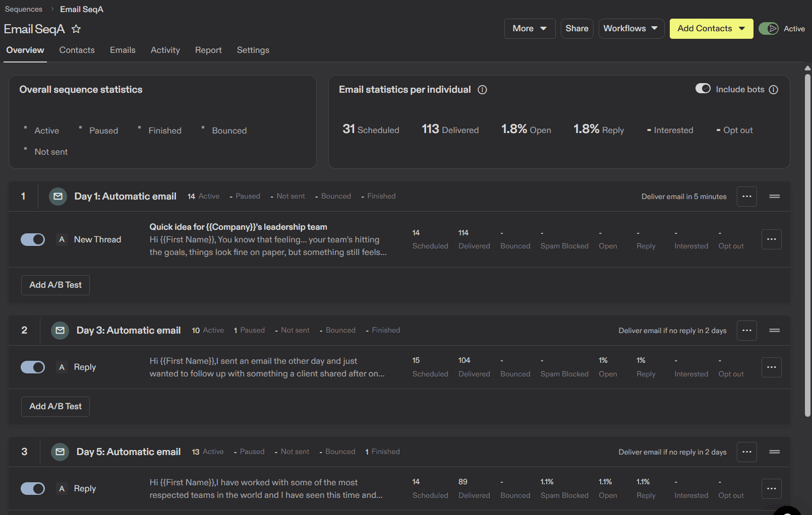Open the Day 3 follow-up email body preview
The image size is (812, 515).
point(267,367)
